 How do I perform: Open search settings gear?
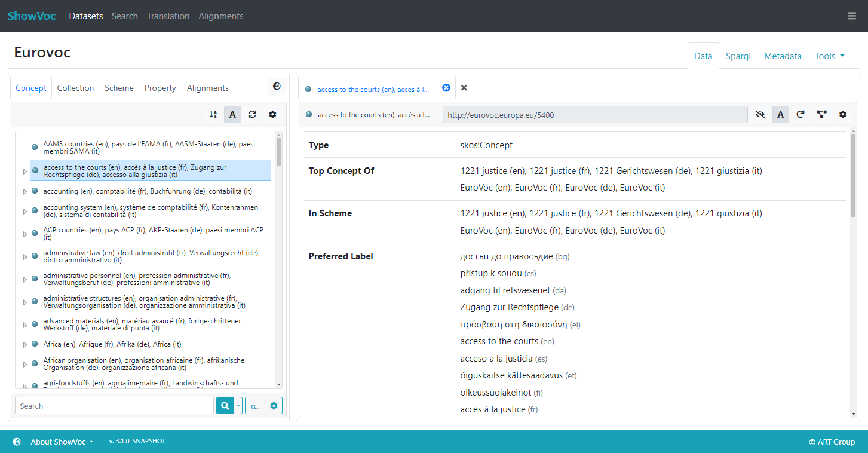274,406
